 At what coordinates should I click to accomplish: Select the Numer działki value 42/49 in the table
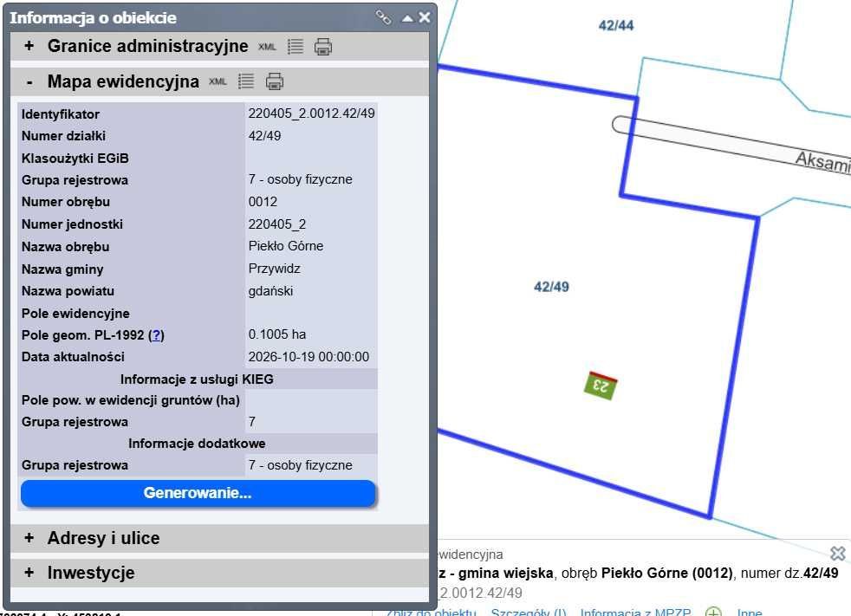(265, 136)
